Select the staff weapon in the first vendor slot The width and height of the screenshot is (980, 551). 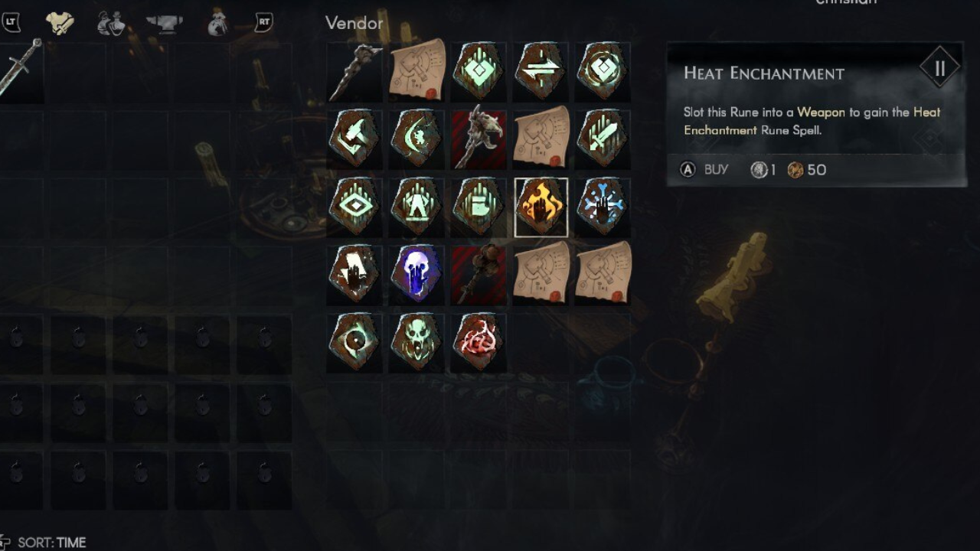tap(354, 72)
